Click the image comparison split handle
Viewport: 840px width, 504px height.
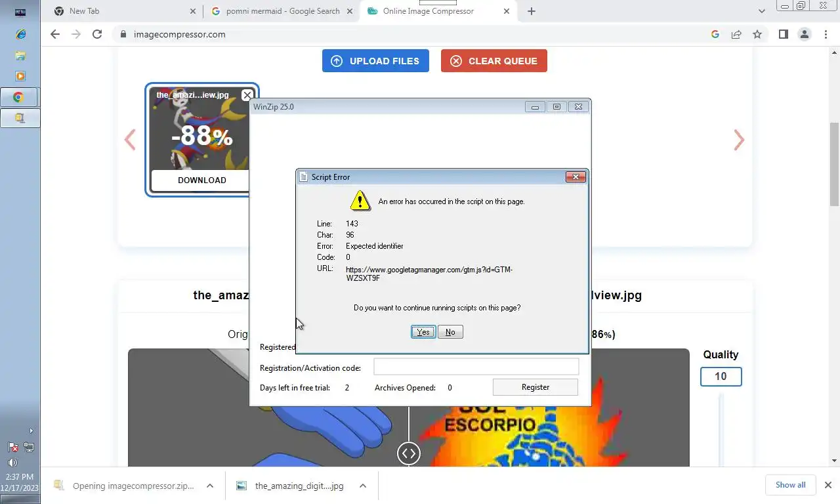408,453
